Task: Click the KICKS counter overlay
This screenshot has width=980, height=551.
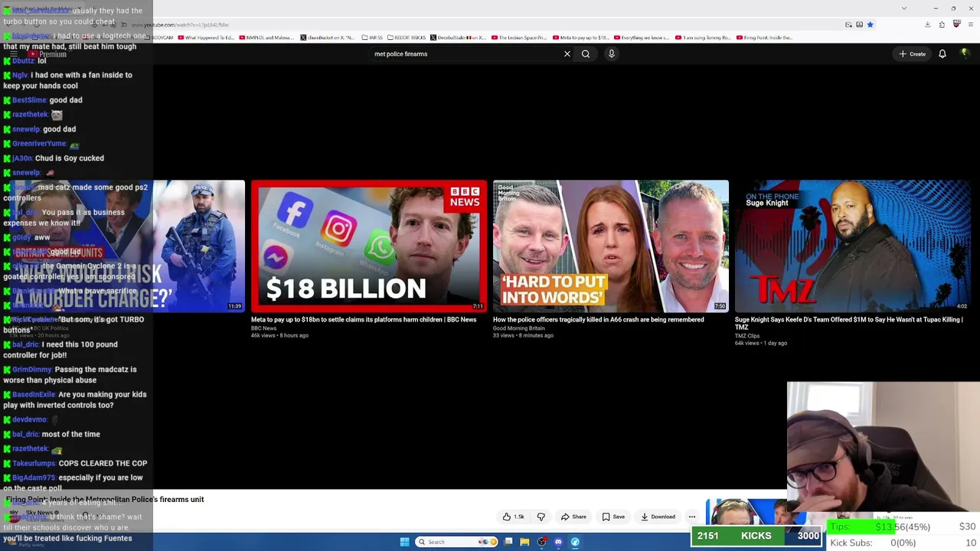Action: [x=756, y=536]
